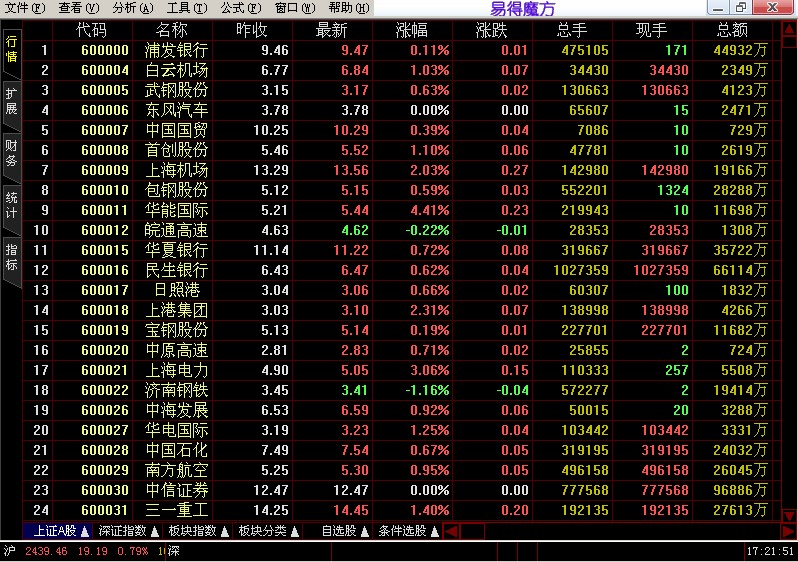The image size is (798, 562).
Task: Open the 分析(A) menu
Action: [x=132, y=8]
